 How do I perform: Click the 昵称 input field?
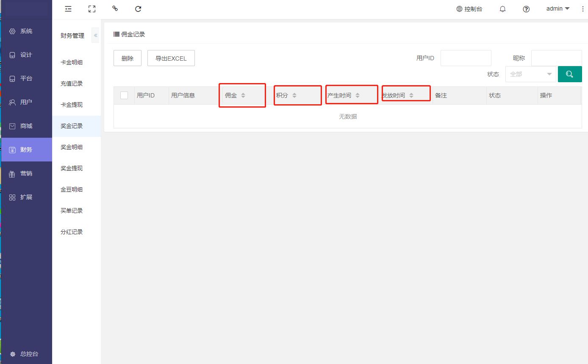[556, 58]
